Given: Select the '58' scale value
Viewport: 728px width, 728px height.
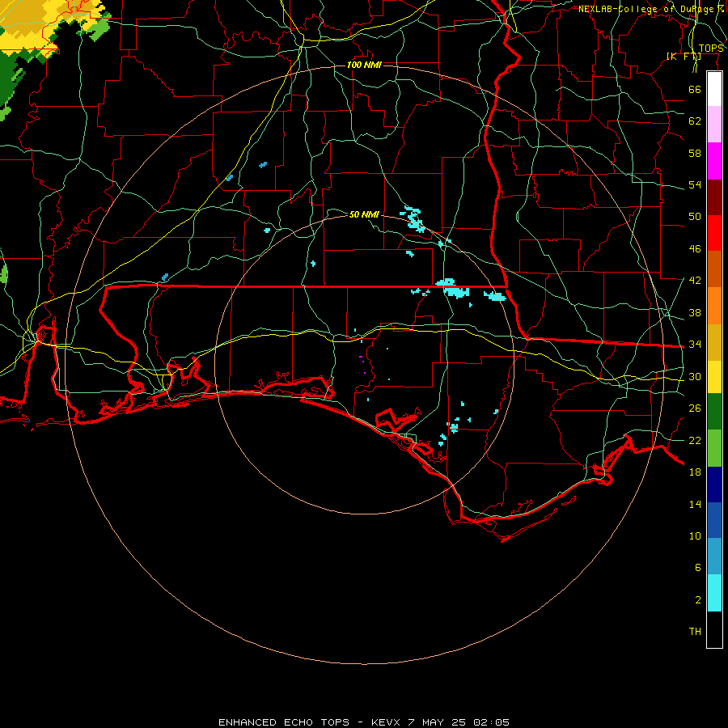Looking at the screenshot, I should click(695, 153).
